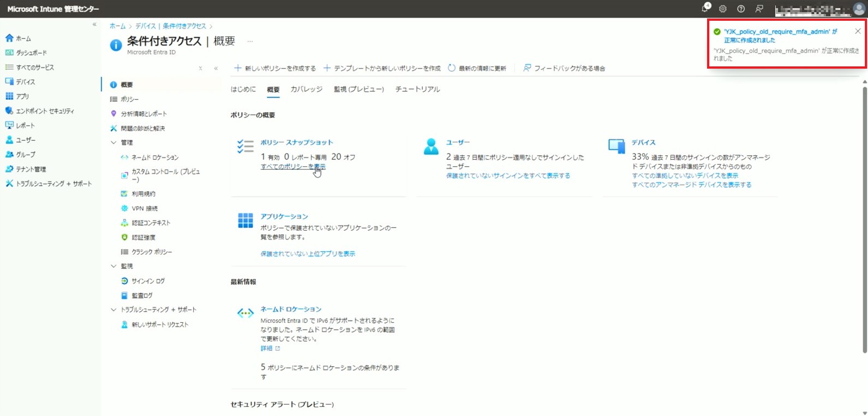Viewport: 868px width, 416px height.
Task: Open the notifications bell icon
Action: pyautogui.click(x=705, y=8)
